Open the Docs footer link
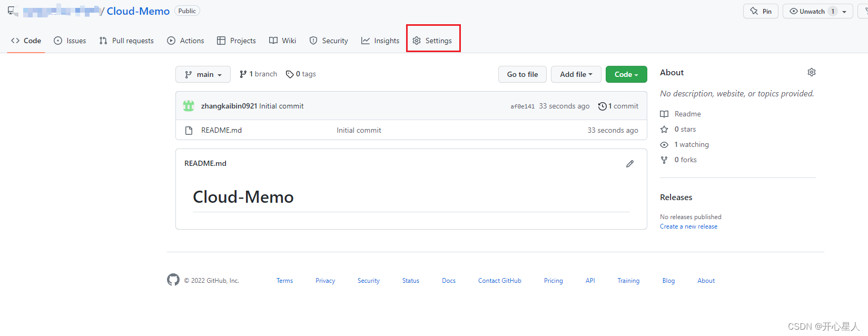Image resolution: width=868 pixels, height=336 pixels. coord(449,281)
